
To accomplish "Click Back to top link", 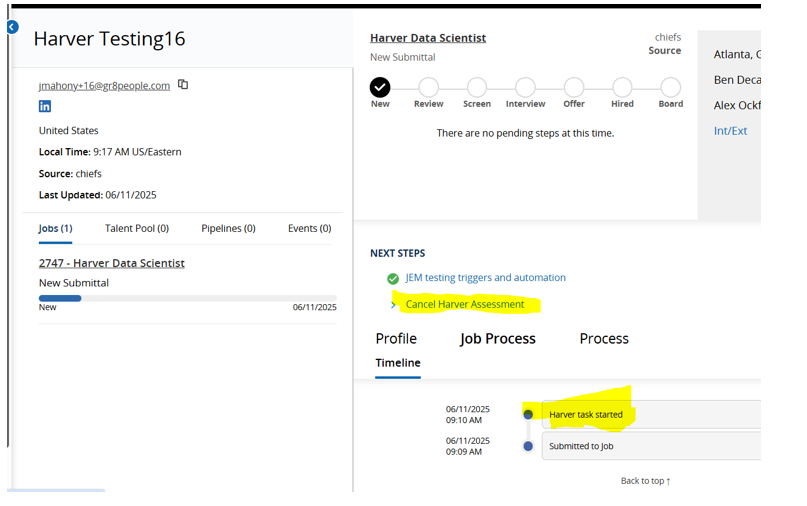I will coord(645,481).
